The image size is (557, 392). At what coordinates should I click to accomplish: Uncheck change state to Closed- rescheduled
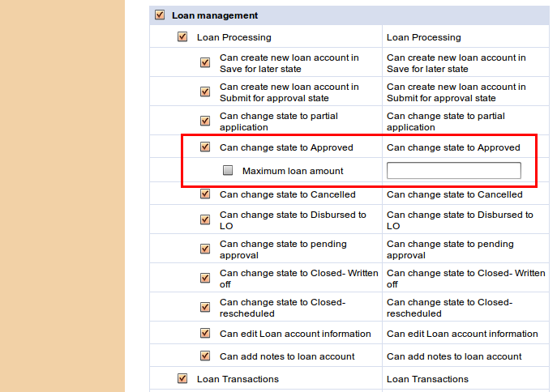coord(205,308)
